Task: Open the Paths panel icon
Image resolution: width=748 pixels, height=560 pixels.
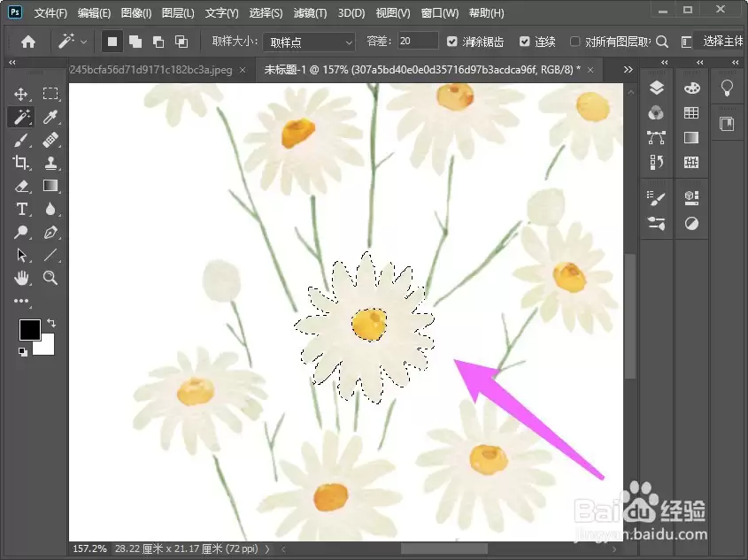Action: (x=657, y=138)
